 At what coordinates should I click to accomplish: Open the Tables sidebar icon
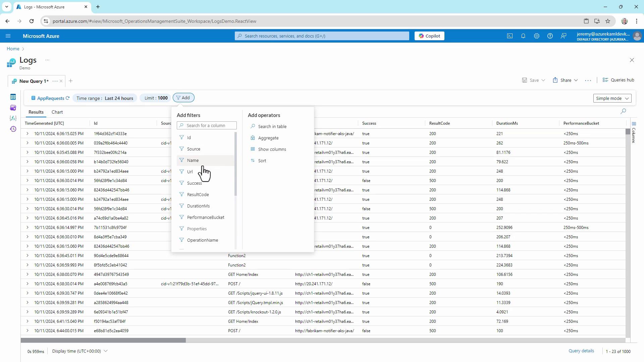(13, 97)
